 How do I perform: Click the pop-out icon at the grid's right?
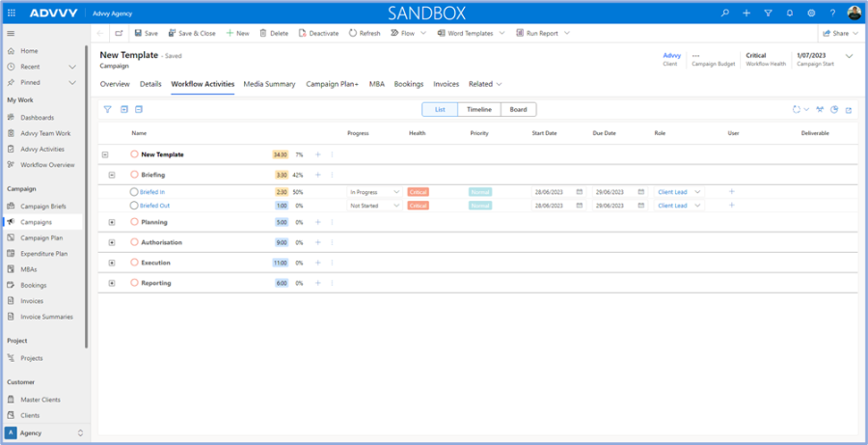[849, 109]
